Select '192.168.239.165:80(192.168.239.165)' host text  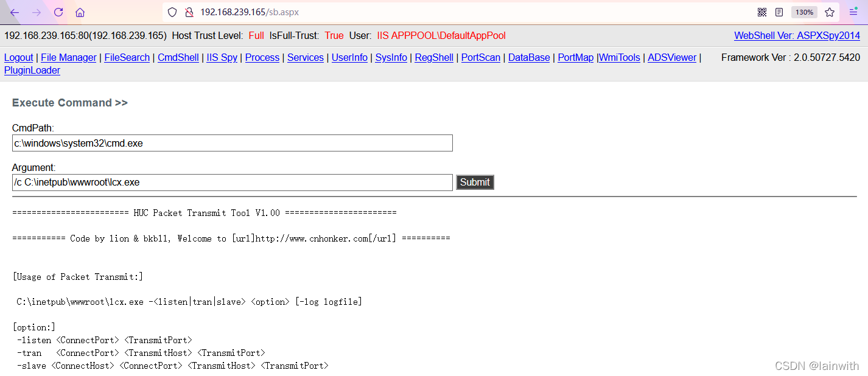85,36
